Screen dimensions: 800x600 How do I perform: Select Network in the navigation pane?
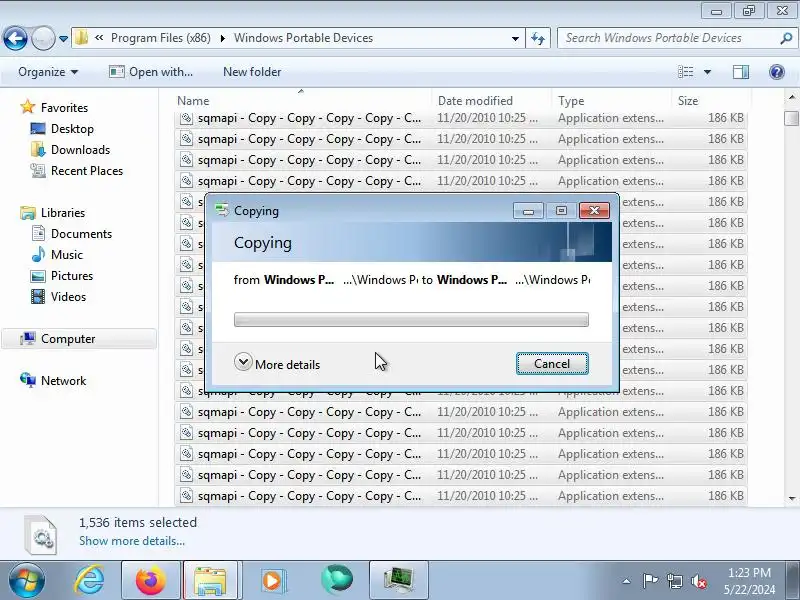tap(63, 381)
